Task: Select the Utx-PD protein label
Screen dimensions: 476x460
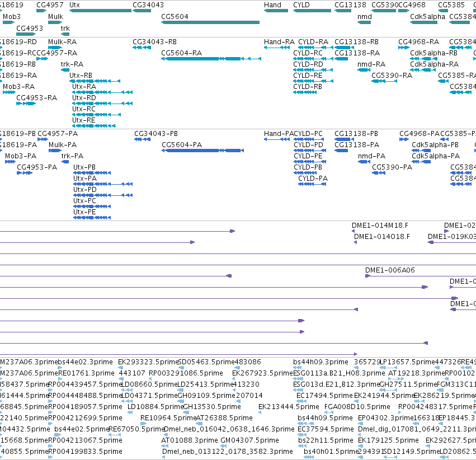Action: [x=85, y=190]
